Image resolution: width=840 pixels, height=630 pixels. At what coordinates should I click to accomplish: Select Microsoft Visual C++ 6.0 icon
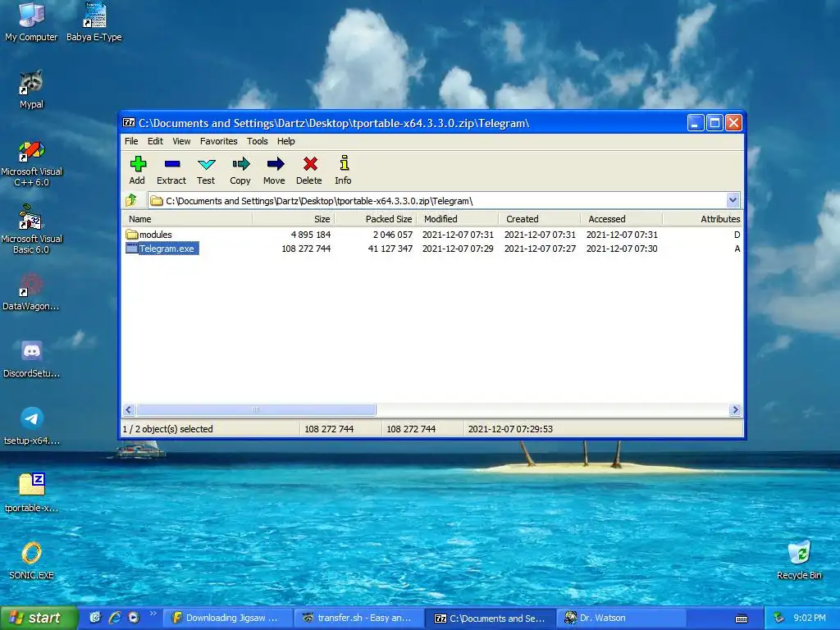(x=31, y=150)
